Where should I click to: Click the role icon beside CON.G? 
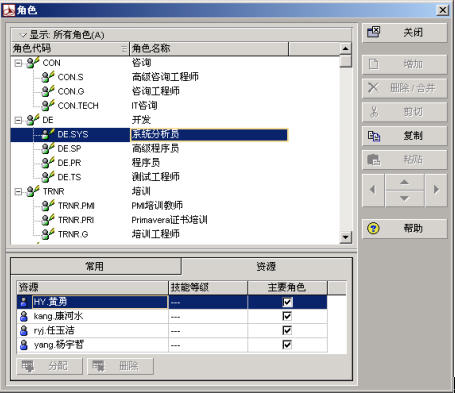click(x=48, y=91)
